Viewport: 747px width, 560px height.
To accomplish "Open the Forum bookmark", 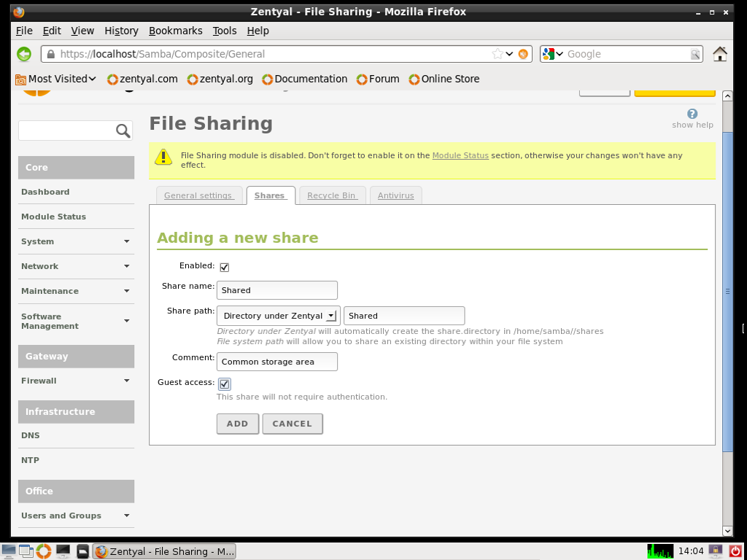I will (x=378, y=79).
